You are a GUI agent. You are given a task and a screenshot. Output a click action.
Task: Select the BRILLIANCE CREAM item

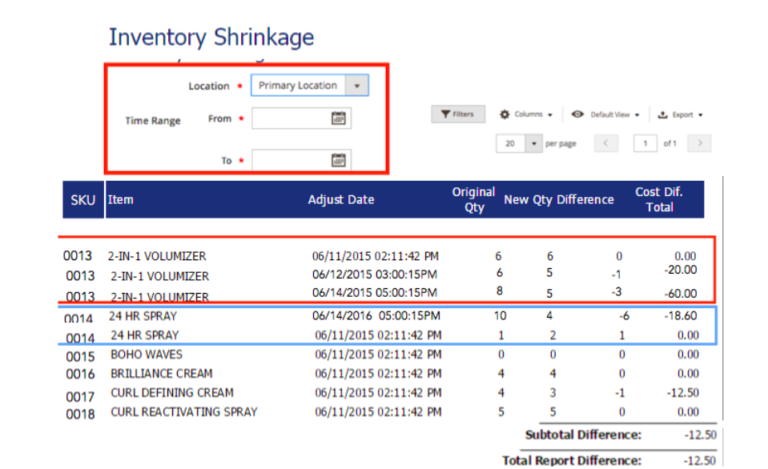[162, 374]
